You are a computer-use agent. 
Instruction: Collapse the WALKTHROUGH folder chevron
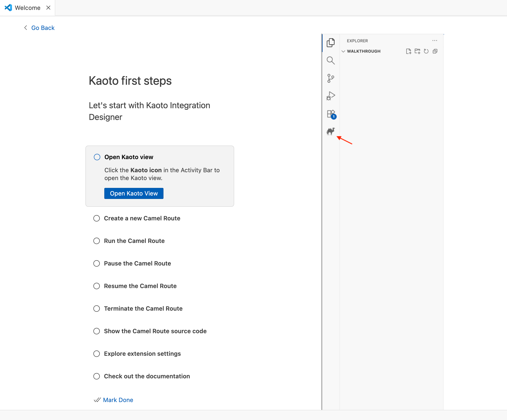(343, 51)
